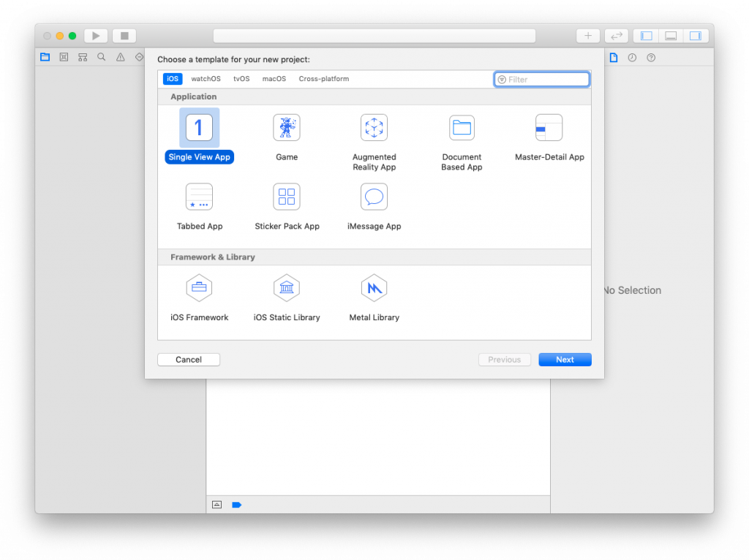Select the Metal Library template
The image size is (749, 560).
pos(374,298)
